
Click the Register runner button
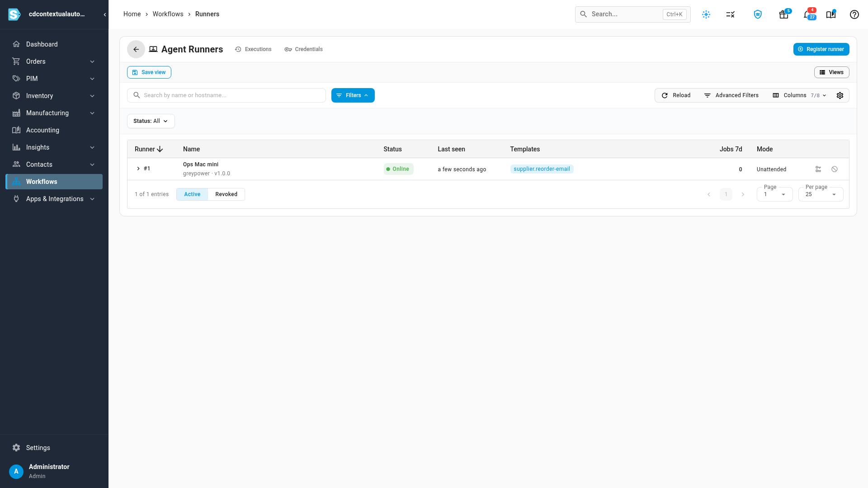(821, 49)
